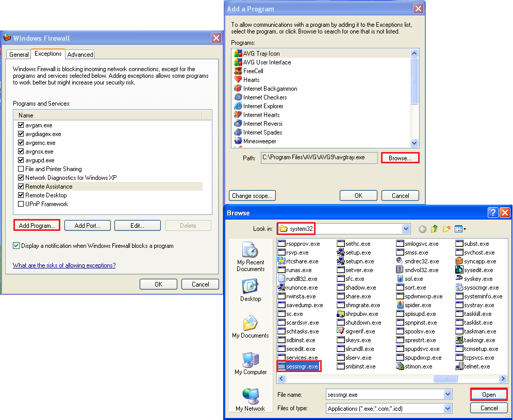This screenshot has height=420, width=513.
Task: Click Cancel in Windows Firewall dialog
Action: tap(200, 284)
